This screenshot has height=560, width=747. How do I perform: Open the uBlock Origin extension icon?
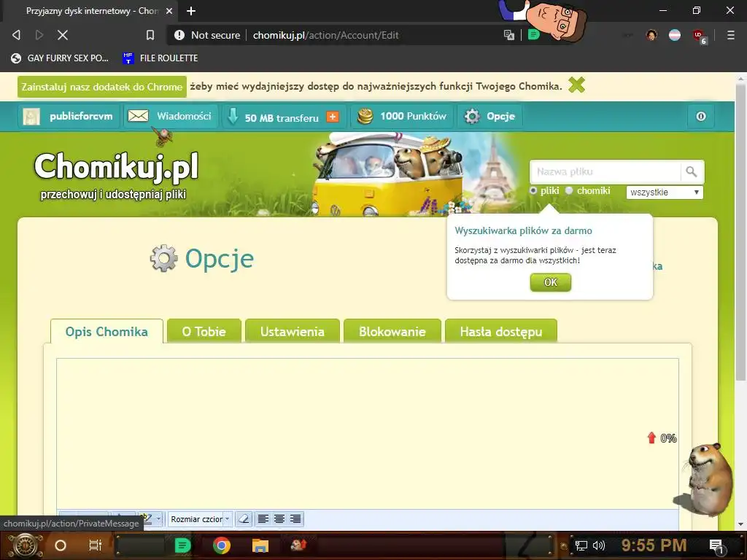698,35
